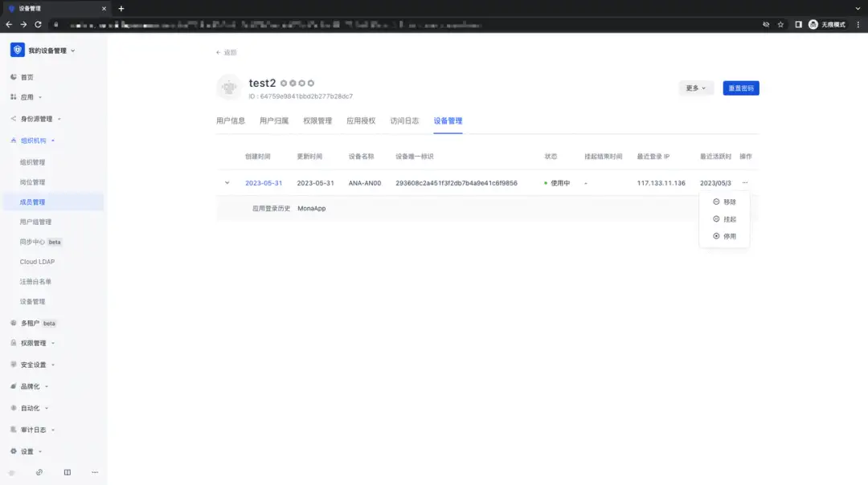Expand the 安全设置 sidebar menu
868x485 pixels.
coord(53,365)
